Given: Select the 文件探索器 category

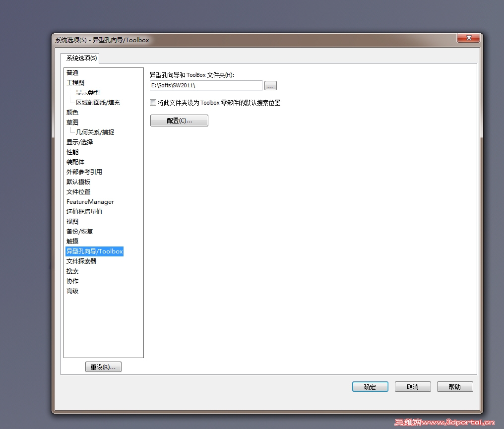Looking at the screenshot, I should click(x=81, y=261).
